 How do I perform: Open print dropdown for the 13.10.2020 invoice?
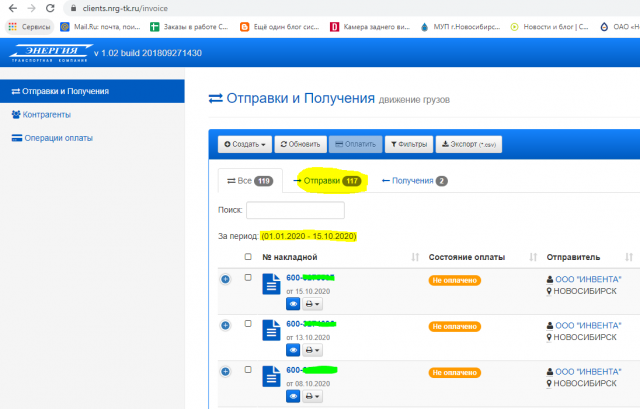(x=313, y=349)
